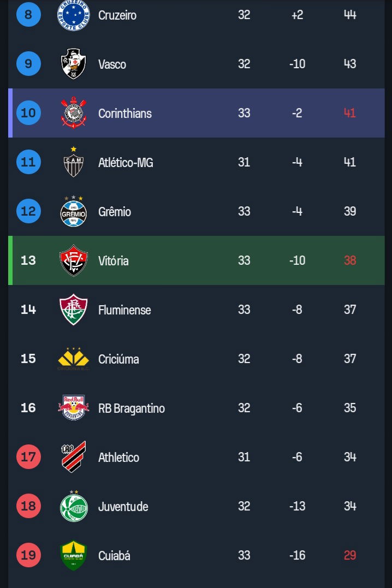Select the Corinthians crest icon

[74, 113]
